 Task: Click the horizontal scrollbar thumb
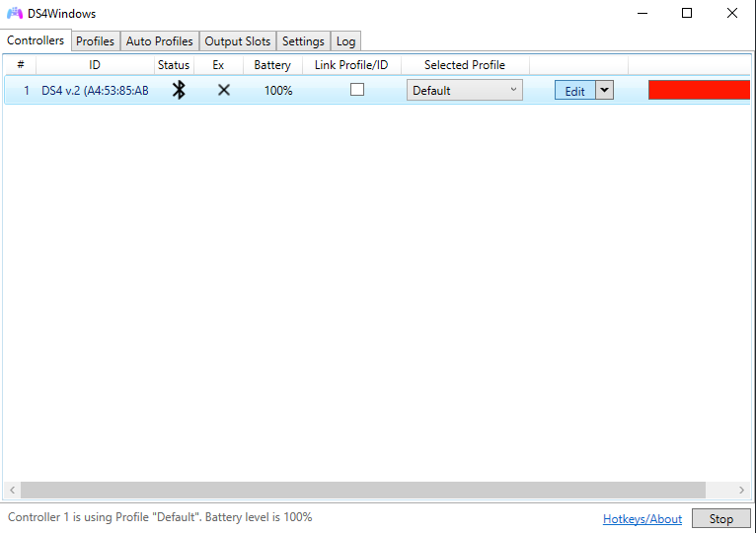[x=363, y=491]
